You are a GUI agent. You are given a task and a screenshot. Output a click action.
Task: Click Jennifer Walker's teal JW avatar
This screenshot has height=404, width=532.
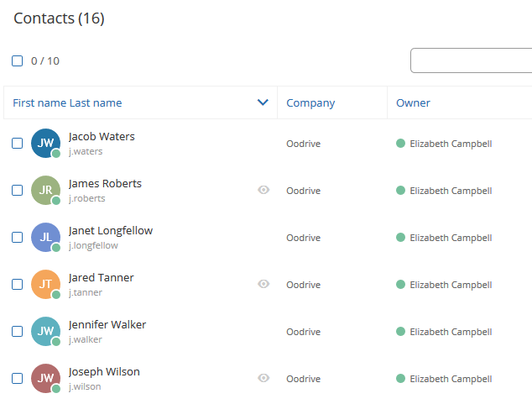pyautogui.click(x=45, y=332)
